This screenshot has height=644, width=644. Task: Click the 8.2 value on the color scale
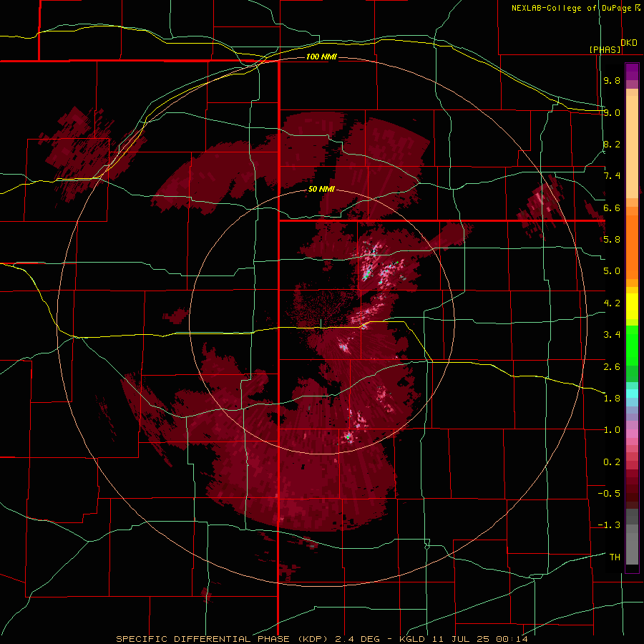pyautogui.click(x=612, y=144)
